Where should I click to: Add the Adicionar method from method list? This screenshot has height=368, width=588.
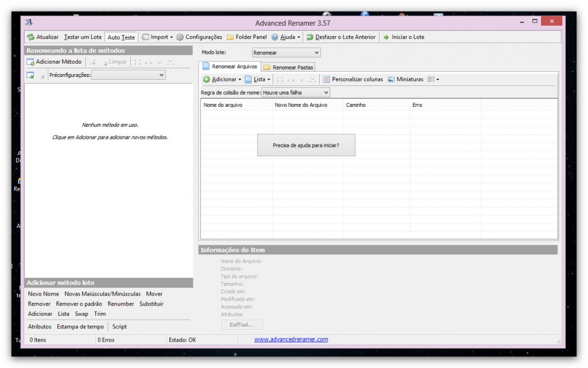pos(40,313)
